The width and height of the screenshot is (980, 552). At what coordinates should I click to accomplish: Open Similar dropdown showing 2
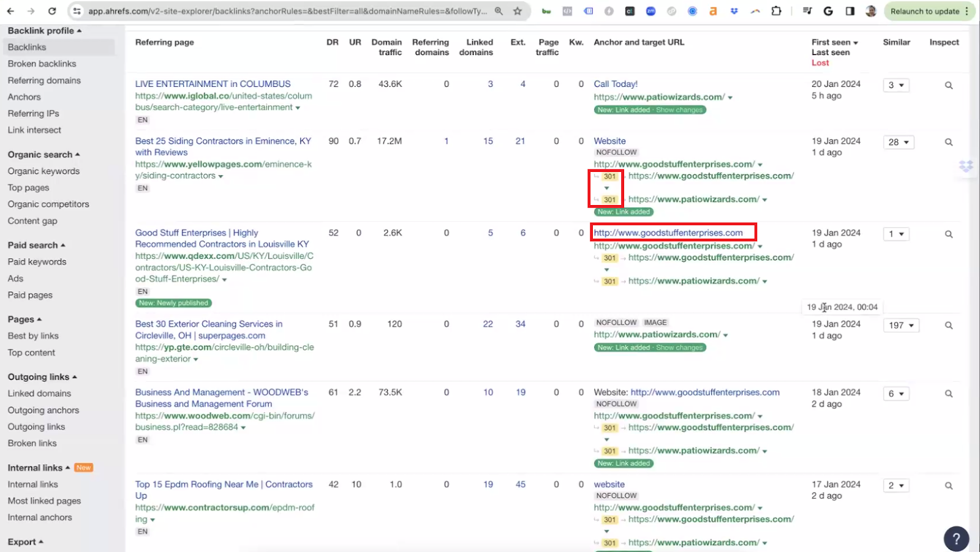[x=896, y=485]
